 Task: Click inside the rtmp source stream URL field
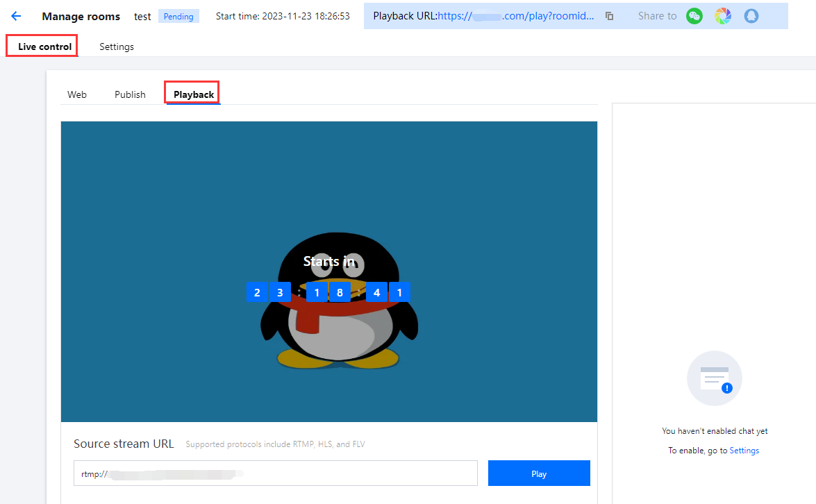click(275, 473)
